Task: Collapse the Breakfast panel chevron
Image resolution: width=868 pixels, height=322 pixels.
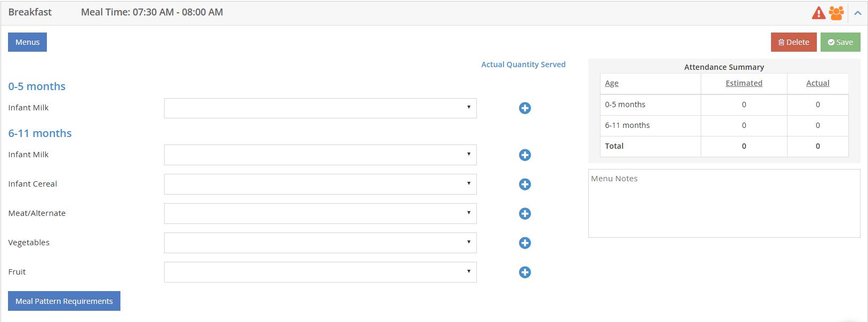Action: click(x=857, y=13)
